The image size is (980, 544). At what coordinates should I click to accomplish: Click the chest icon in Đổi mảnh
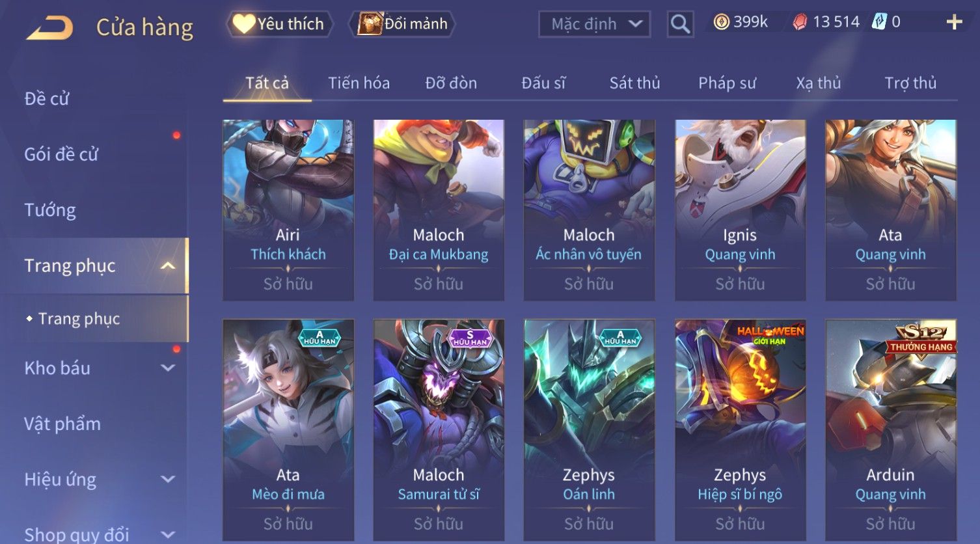[370, 23]
